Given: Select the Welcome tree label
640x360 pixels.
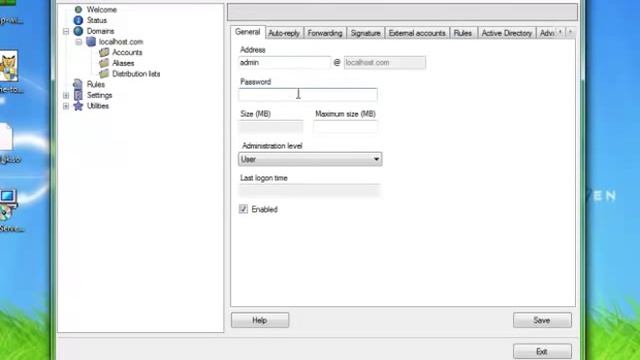Looking at the screenshot, I should [102, 9].
